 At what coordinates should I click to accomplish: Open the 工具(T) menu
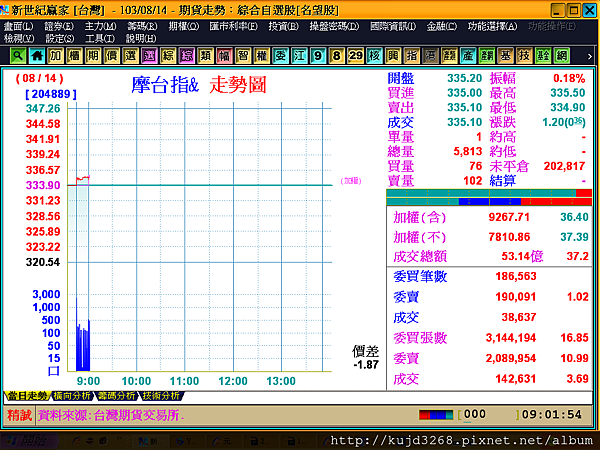pos(100,39)
